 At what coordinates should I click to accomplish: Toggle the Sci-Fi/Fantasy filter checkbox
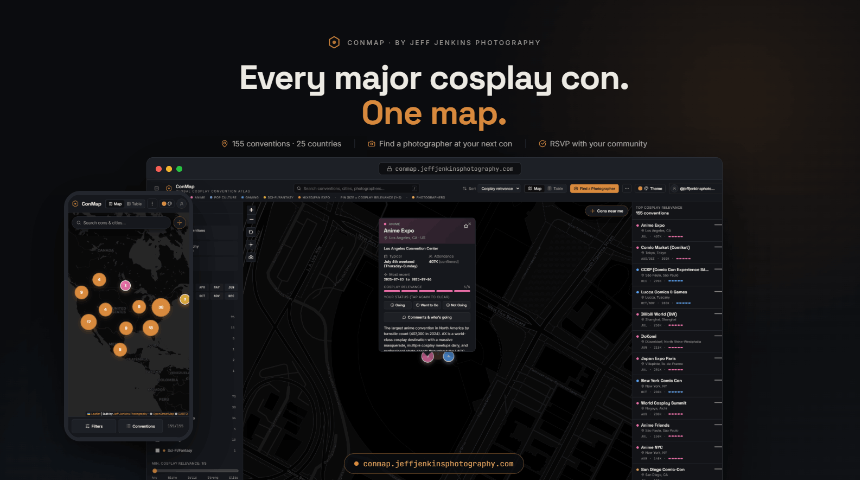pyautogui.click(x=157, y=451)
